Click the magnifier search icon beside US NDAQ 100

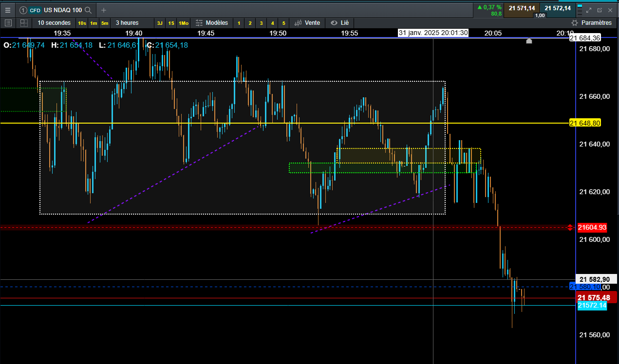[x=88, y=10]
